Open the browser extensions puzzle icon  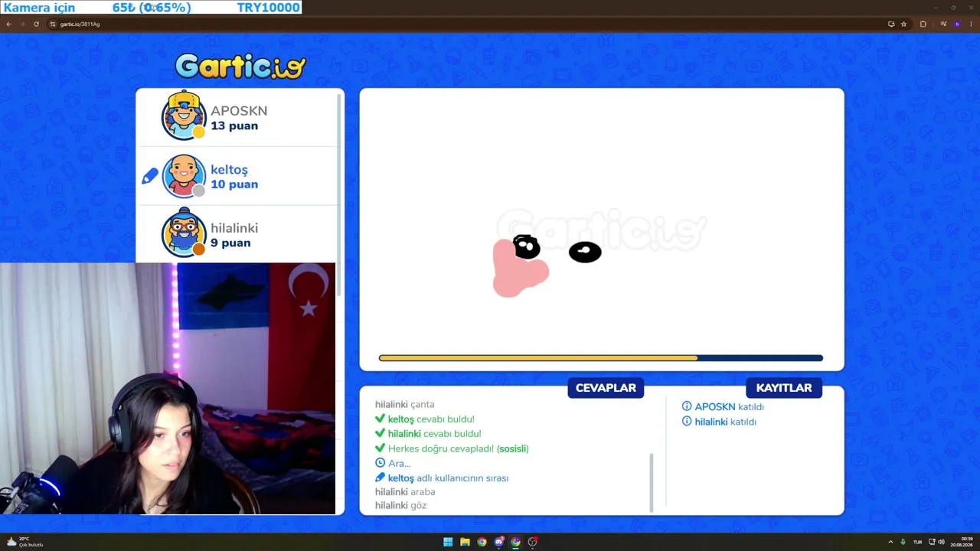923,24
